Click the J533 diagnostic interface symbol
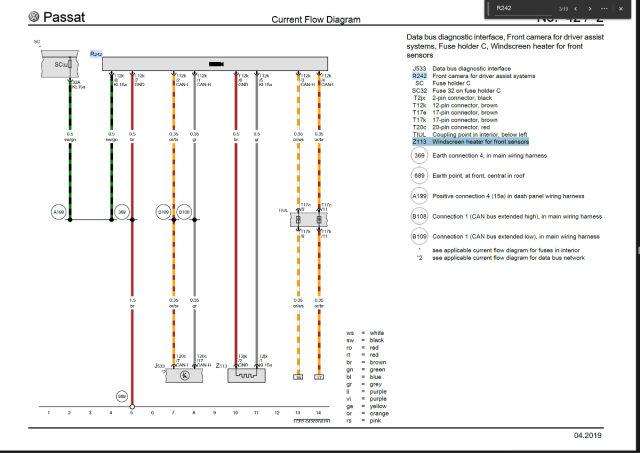 click(x=182, y=377)
